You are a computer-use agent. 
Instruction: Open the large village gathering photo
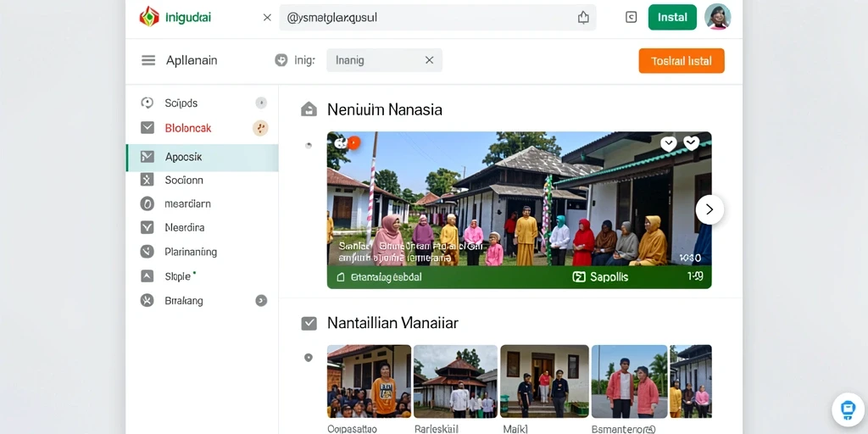[520, 198]
